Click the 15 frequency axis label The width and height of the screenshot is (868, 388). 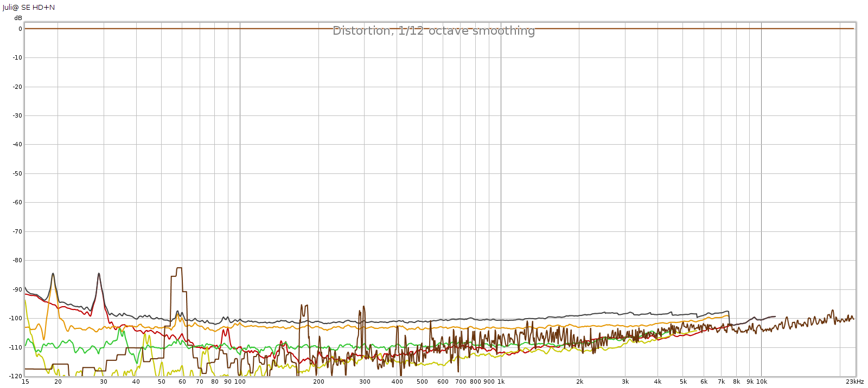click(x=25, y=381)
